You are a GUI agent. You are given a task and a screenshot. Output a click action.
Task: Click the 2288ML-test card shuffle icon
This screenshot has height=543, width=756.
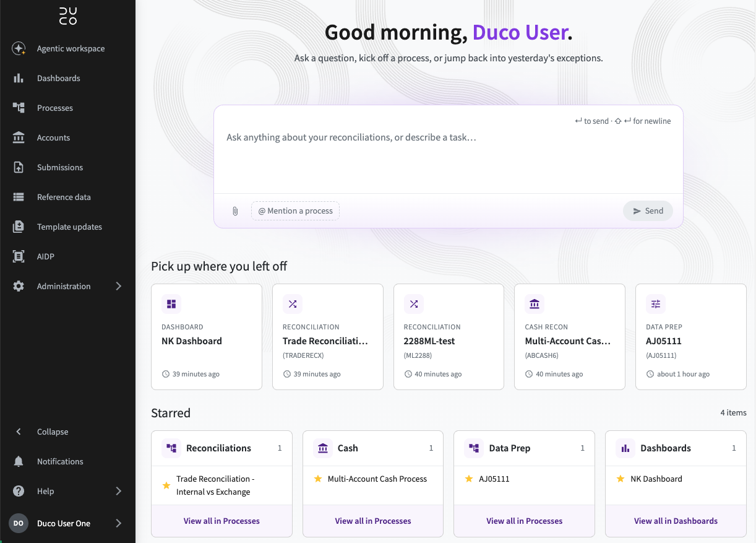click(414, 304)
